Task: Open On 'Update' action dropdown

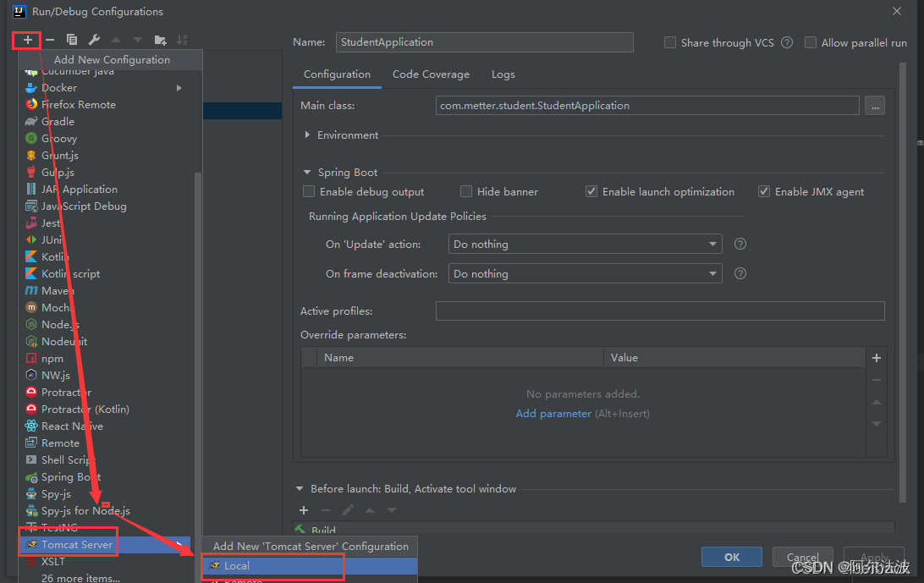Action: point(586,244)
